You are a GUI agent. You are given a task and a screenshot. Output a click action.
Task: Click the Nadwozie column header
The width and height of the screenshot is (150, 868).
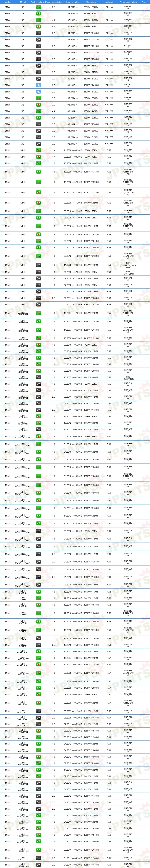point(109,2)
